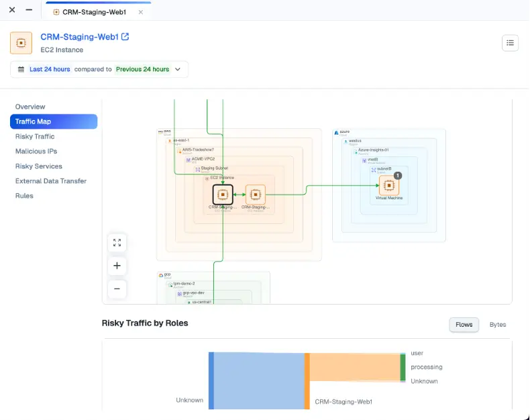Close the CRM-Staging-Web1 tab

pyautogui.click(x=141, y=12)
